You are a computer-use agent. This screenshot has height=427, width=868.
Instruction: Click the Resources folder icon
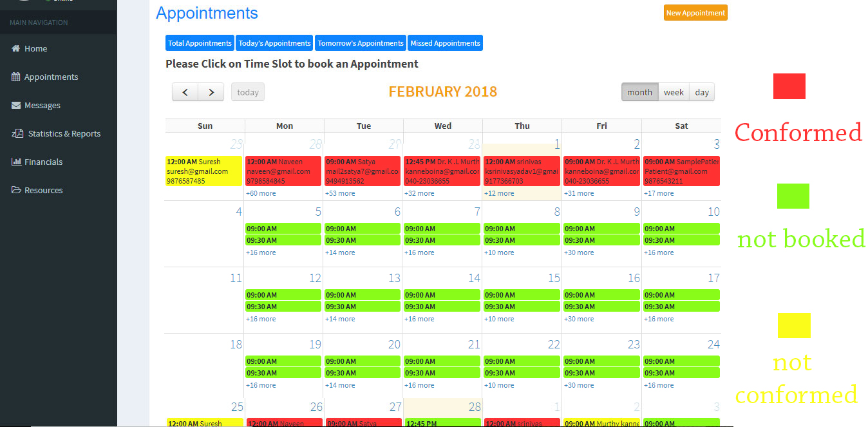pyautogui.click(x=16, y=190)
